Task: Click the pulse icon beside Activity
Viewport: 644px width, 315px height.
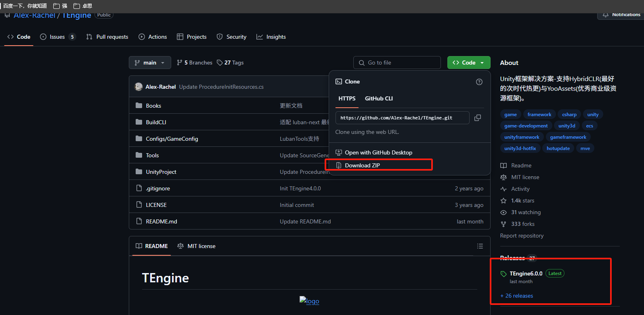Action: coord(503,189)
